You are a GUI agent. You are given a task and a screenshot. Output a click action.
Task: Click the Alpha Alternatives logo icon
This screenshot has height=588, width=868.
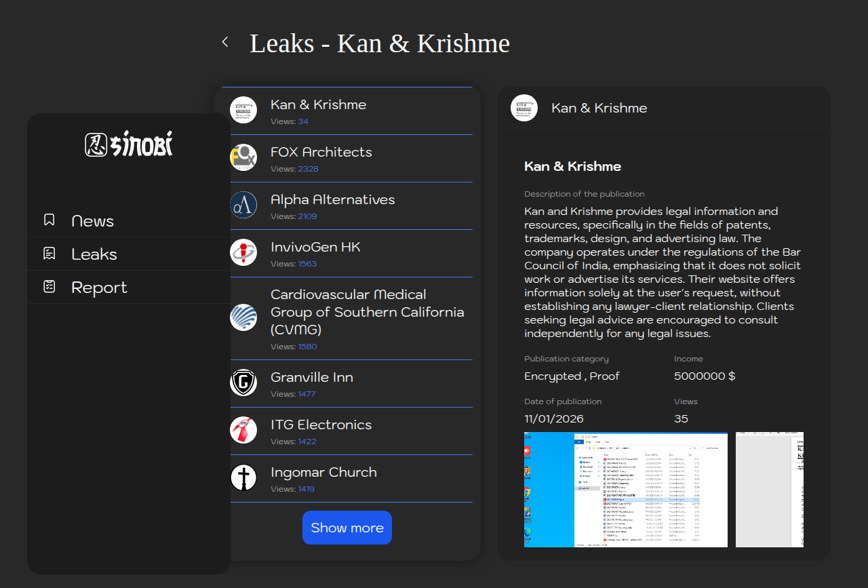(243, 205)
